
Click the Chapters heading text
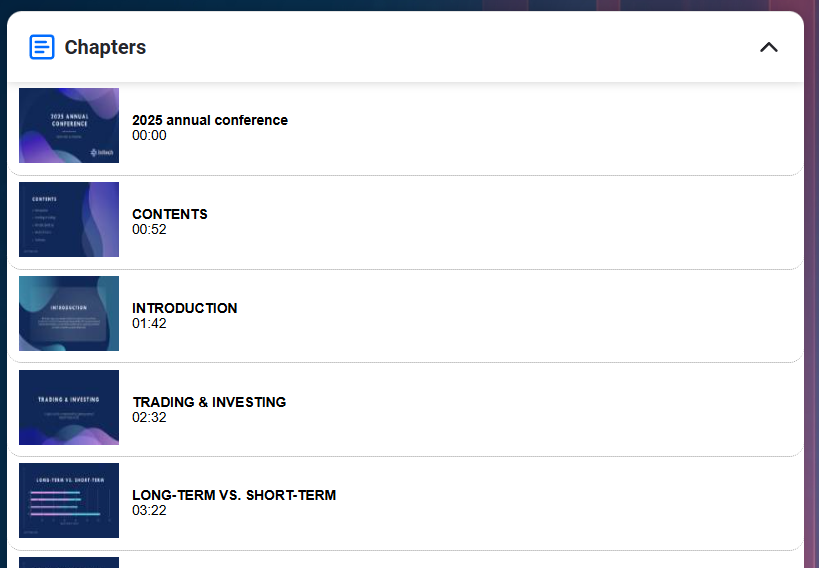point(105,48)
